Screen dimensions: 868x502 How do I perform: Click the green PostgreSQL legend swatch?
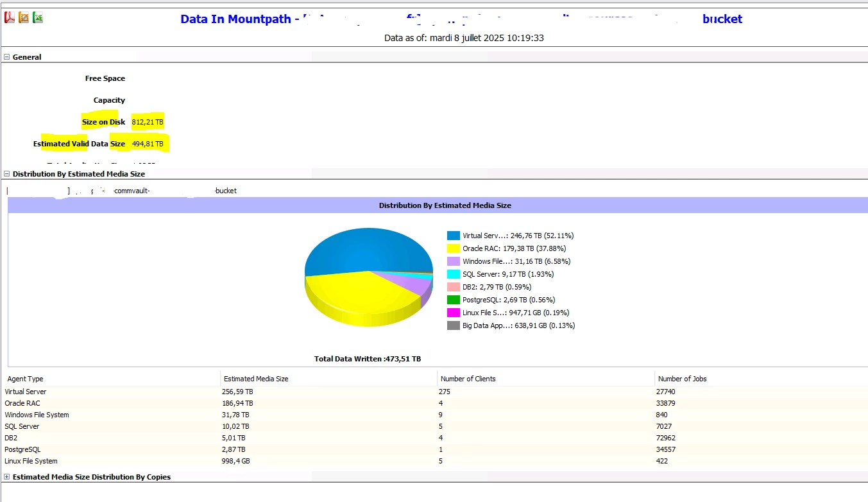coord(454,300)
